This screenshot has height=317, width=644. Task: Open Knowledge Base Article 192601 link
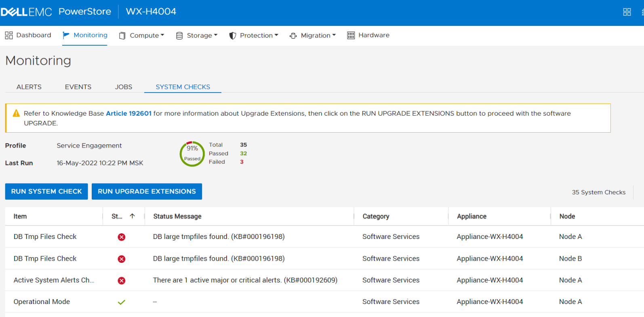[x=128, y=114]
